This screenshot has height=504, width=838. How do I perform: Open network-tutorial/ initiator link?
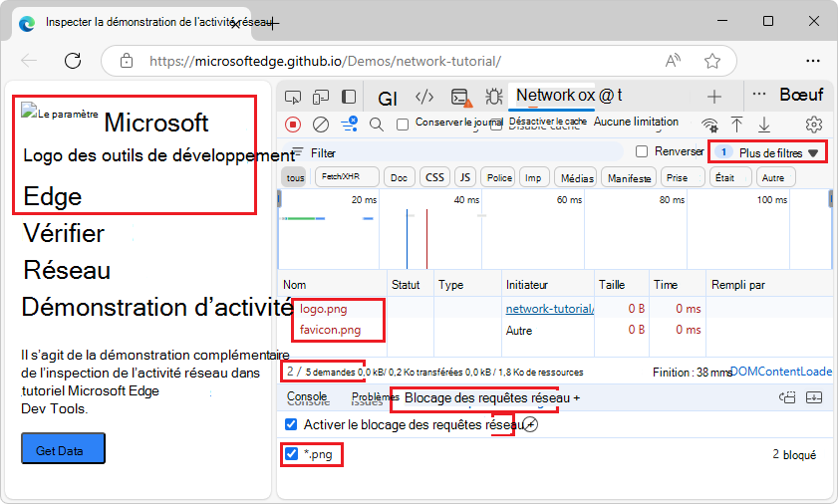[550, 309]
